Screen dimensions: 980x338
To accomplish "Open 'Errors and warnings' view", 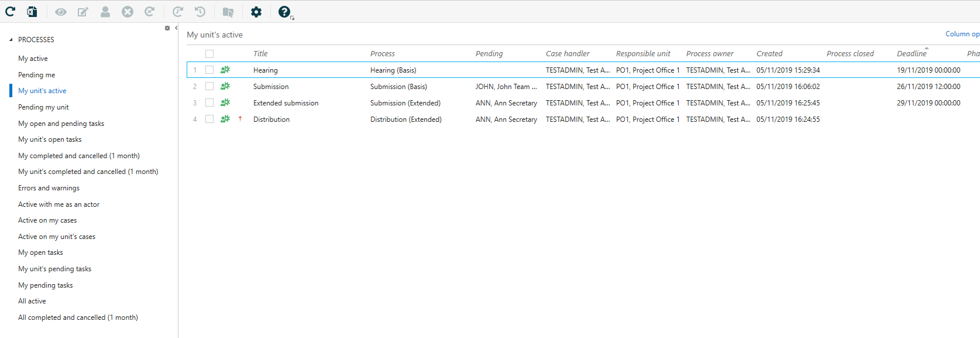I will pyautogui.click(x=49, y=188).
